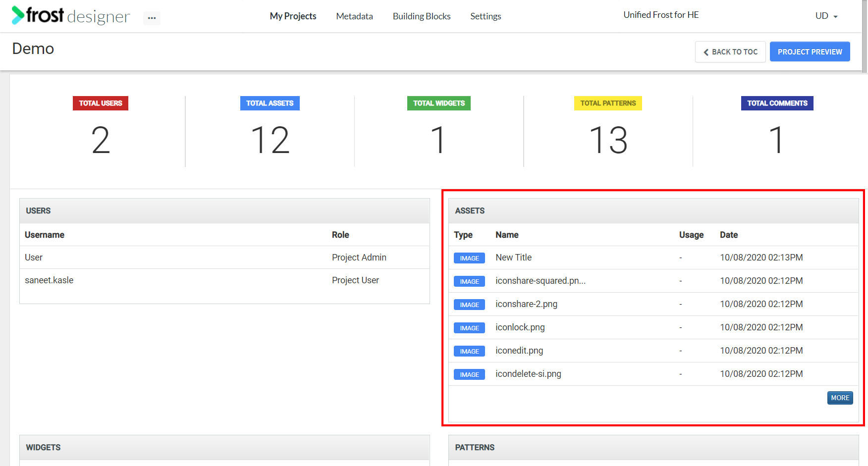Click the total users count 2
Screen dimensions: 868x466
pos(101,140)
